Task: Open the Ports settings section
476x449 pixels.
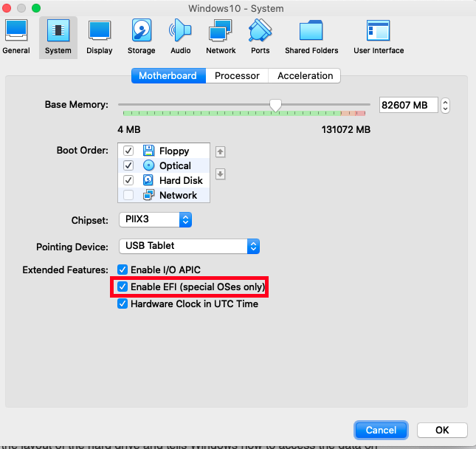Action: pos(261,38)
